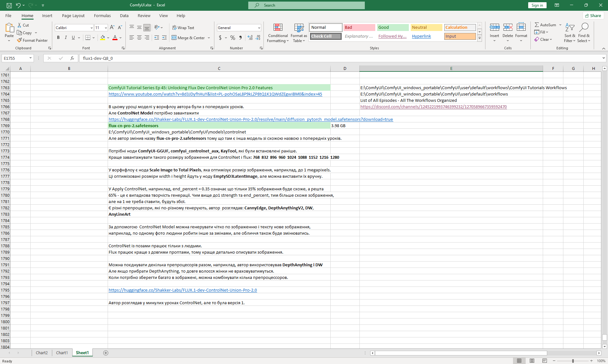This screenshot has height=364, width=608.
Task: Click the Conditional Formatting icon
Action: (278, 28)
